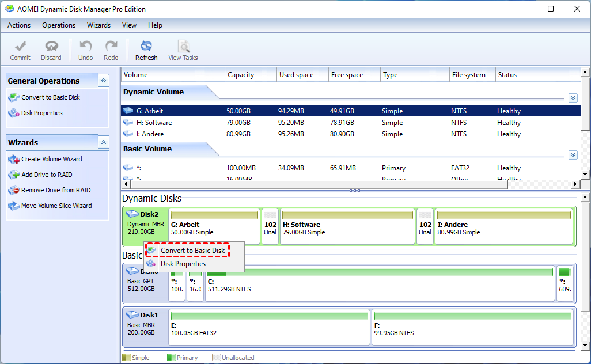Collapse the Dynamic Volume list section

pos(573,98)
